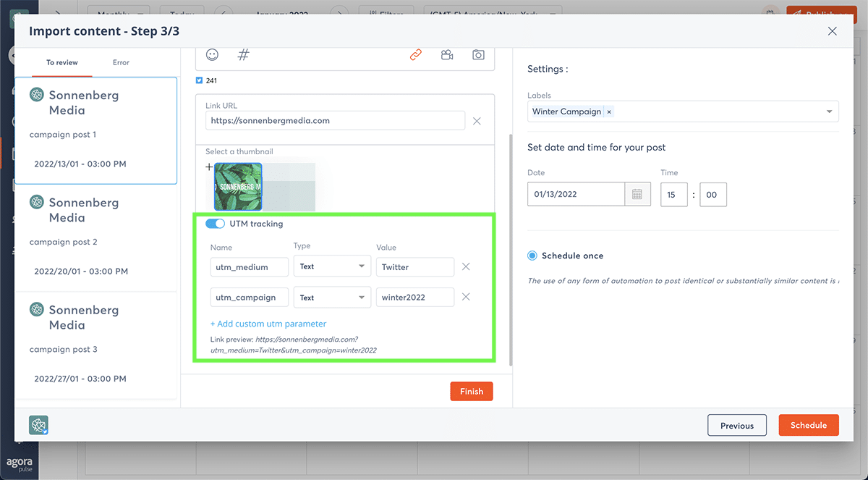This screenshot has height=480, width=868.
Task: Remove the utm_medium parameter row
Action: coord(466,266)
